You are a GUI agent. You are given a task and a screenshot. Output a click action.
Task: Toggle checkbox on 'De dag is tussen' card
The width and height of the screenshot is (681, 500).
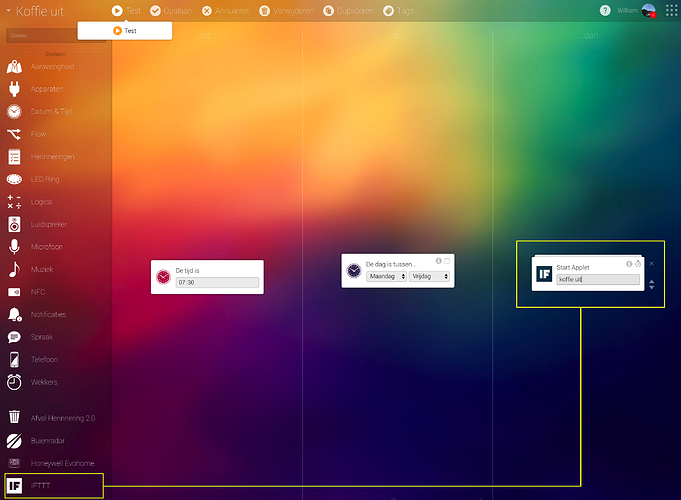tap(447, 261)
